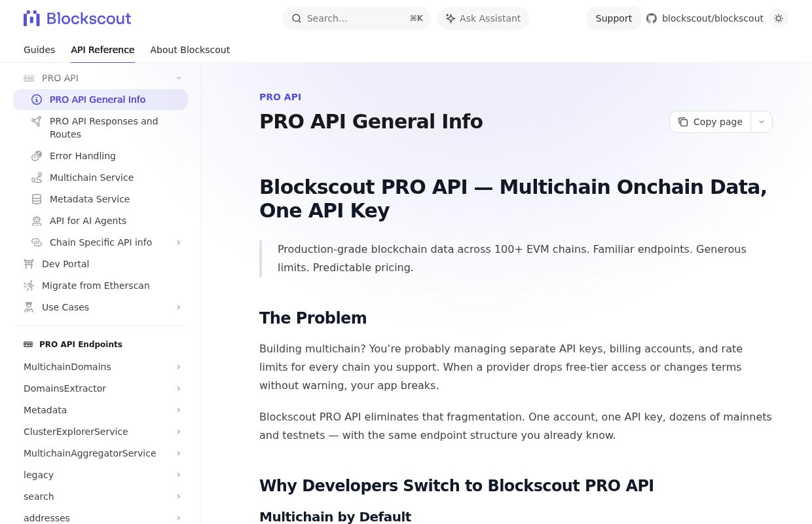Click the MultichainAggregatorService sidebar entry
Image resolution: width=812 pixels, height=524 pixels.
(x=100, y=453)
